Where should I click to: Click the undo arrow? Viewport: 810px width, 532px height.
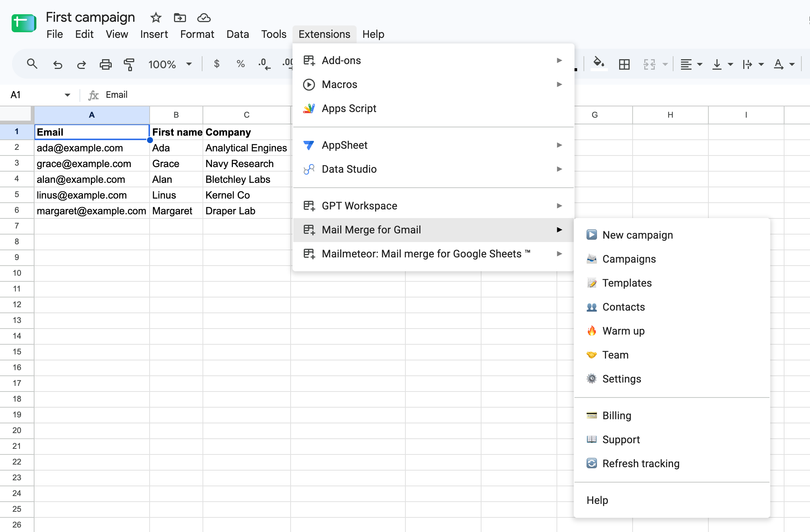pyautogui.click(x=57, y=64)
